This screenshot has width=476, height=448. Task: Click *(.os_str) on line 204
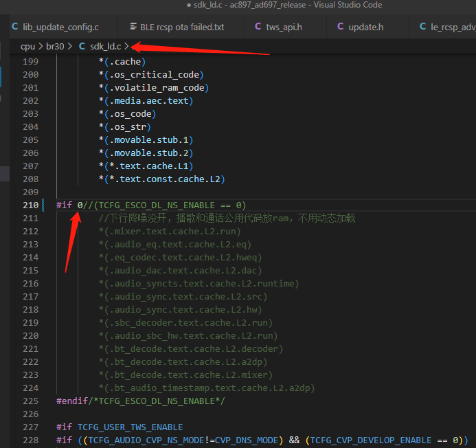(125, 127)
